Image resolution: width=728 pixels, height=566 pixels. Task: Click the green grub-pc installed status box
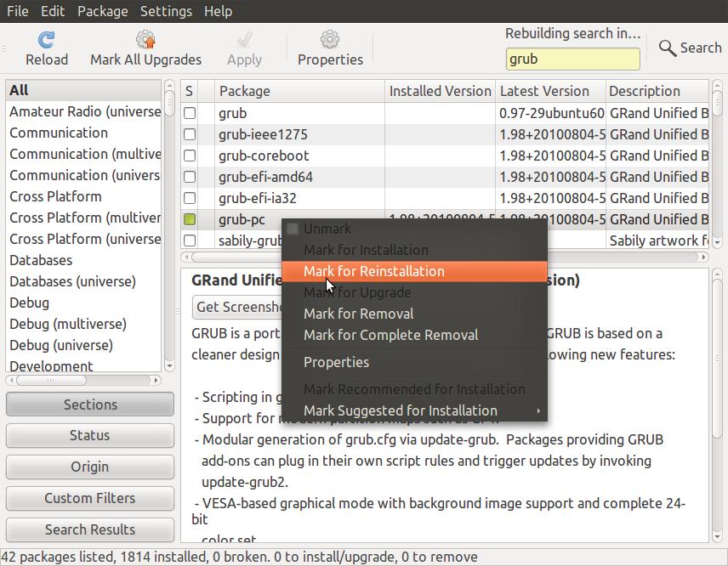190,219
